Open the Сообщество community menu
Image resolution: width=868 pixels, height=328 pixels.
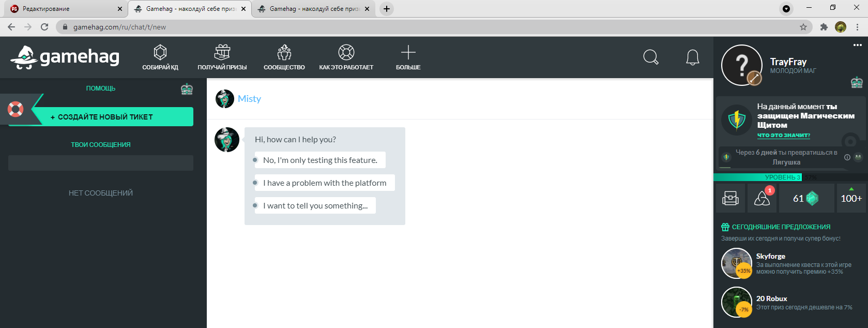pyautogui.click(x=284, y=57)
